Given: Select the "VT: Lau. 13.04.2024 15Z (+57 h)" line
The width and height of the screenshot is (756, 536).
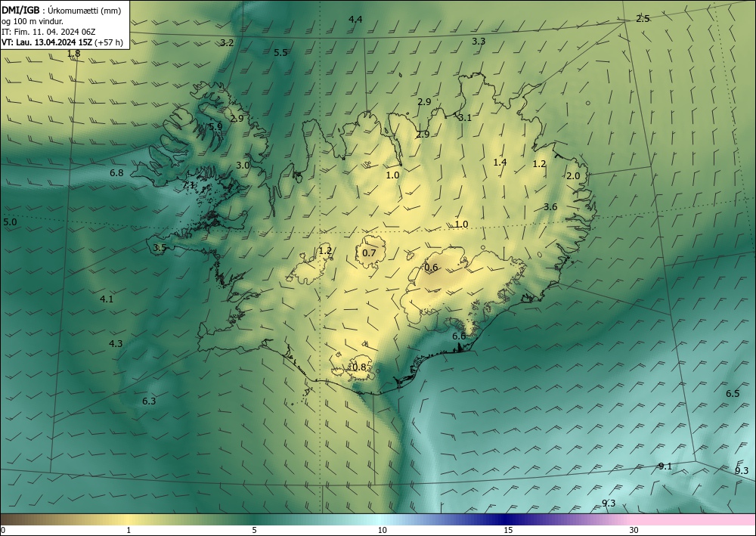Looking at the screenshot, I should [62, 42].
